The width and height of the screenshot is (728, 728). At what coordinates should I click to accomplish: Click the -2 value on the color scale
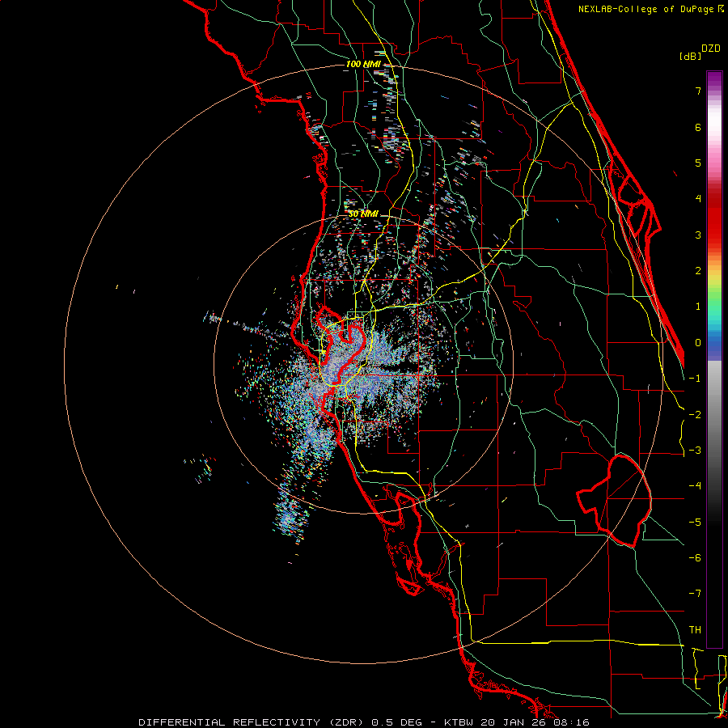pos(695,415)
